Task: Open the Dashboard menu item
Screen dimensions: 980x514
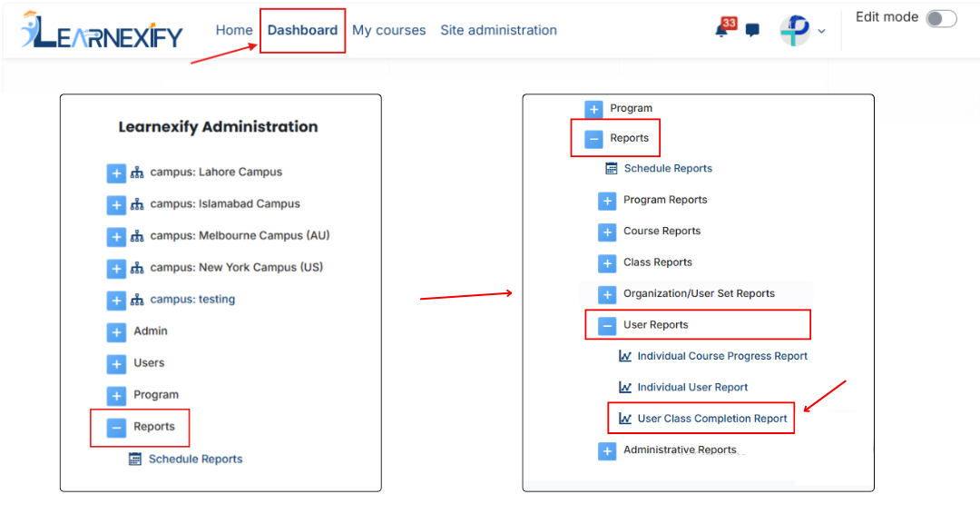Action: click(302, 30)
